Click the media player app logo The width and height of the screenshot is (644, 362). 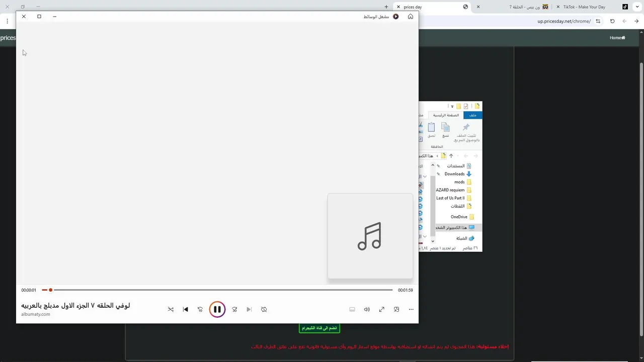[396, 17]
